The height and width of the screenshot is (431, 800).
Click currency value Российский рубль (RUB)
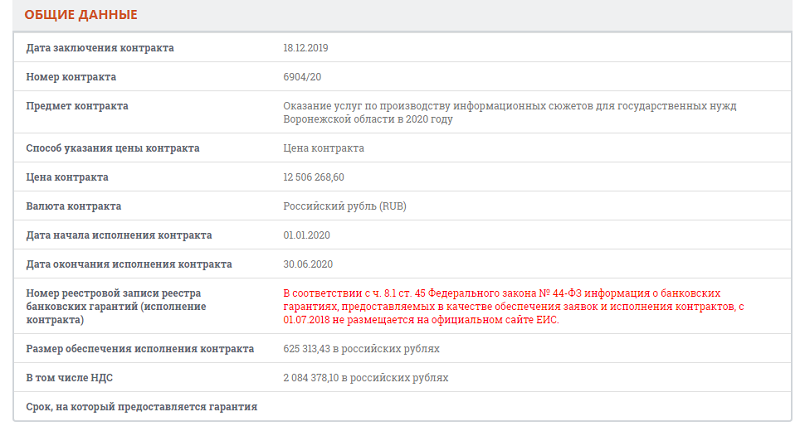(345, 207)
